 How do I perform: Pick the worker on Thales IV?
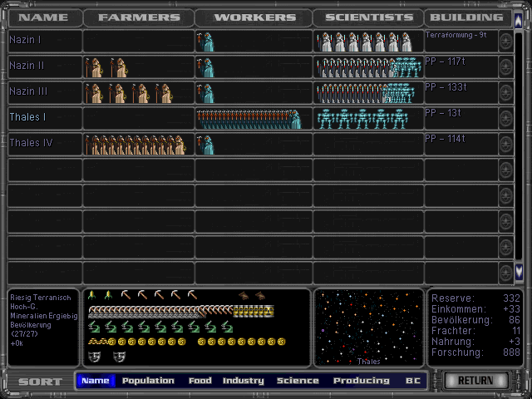pos(205,145)
